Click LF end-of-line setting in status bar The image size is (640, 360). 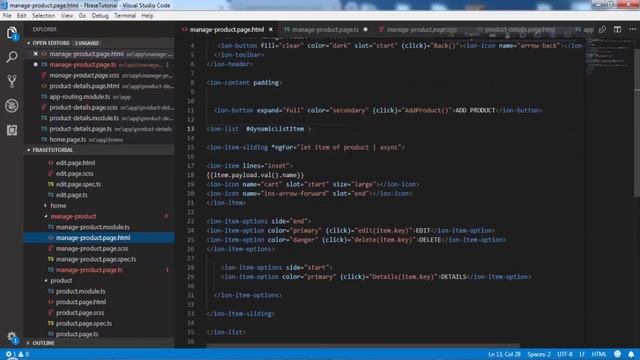point(582,354)
